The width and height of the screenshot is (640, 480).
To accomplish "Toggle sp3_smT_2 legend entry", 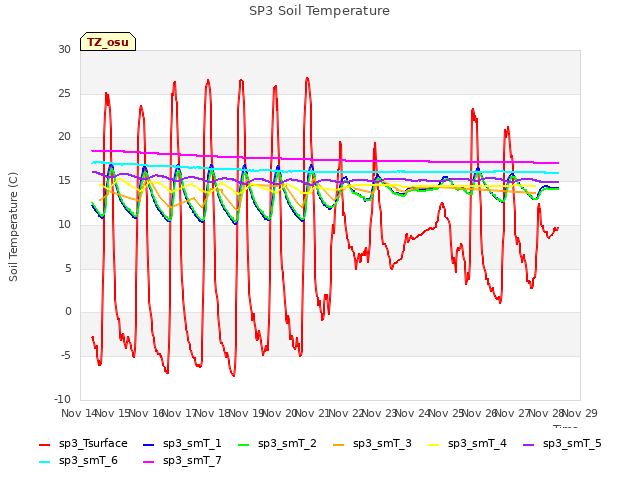I will [x=277, y=444].
